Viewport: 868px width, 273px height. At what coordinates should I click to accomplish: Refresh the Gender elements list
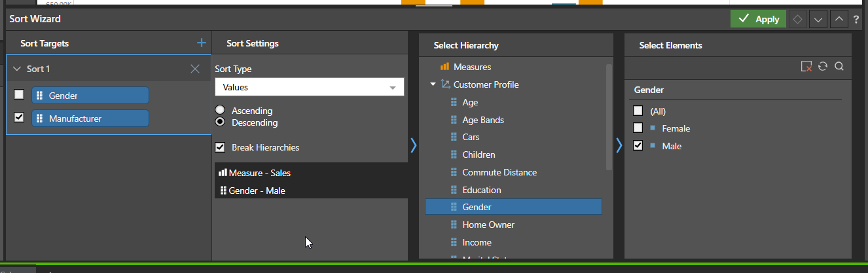823,66
